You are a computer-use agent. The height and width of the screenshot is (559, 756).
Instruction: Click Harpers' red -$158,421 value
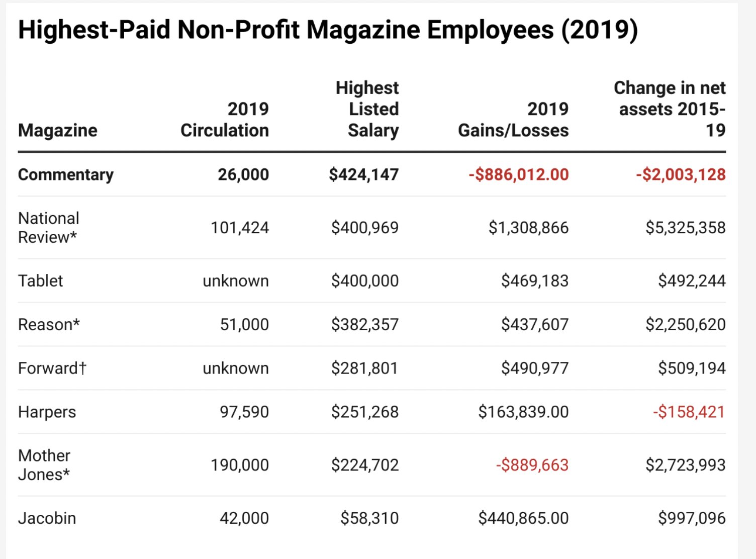click(689, 412)
